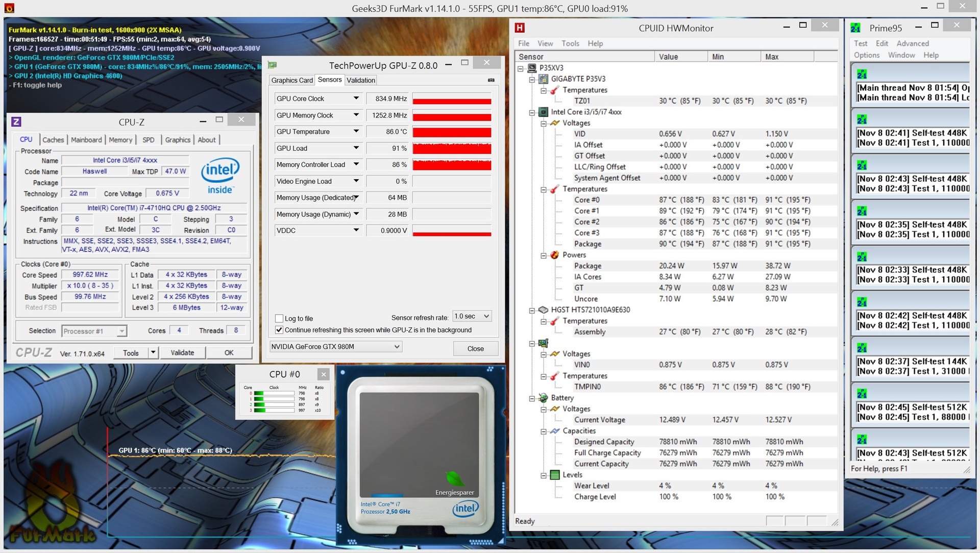The width and height of the screenshot is (980, 553).
Task: Click the GPU-Z title bar chip icon
Action: pyautogui.click(x=273, y=65)
